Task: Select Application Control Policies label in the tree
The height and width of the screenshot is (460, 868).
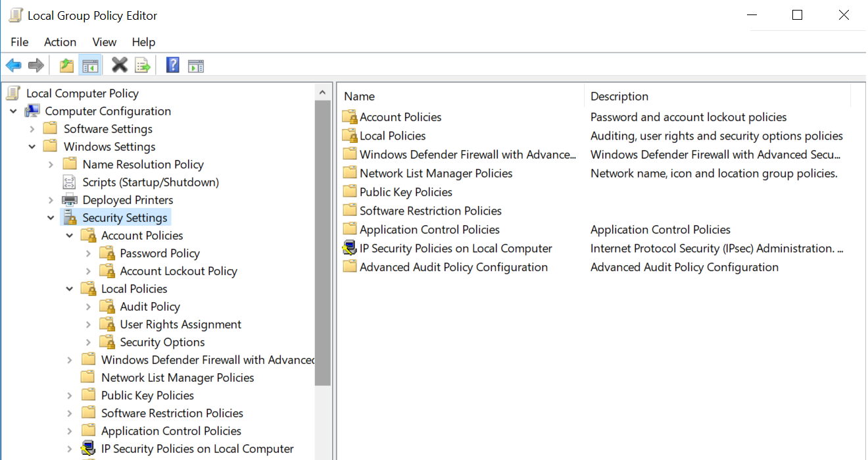Action: tap(171, 431)
